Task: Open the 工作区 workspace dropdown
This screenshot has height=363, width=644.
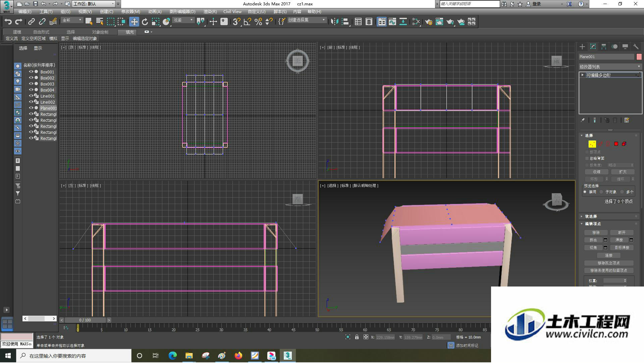Action: (94, 4)
